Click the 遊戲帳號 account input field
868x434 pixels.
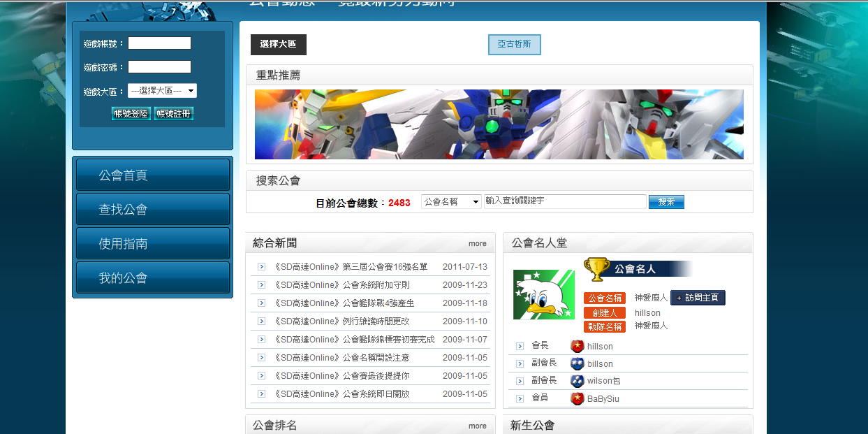[159, 43]
